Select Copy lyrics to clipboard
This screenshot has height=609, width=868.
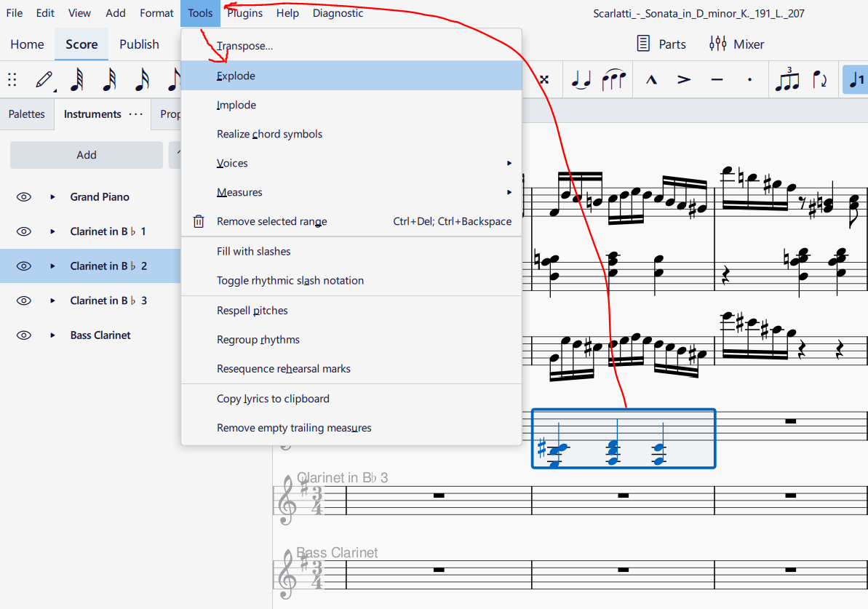pos(351,399)
